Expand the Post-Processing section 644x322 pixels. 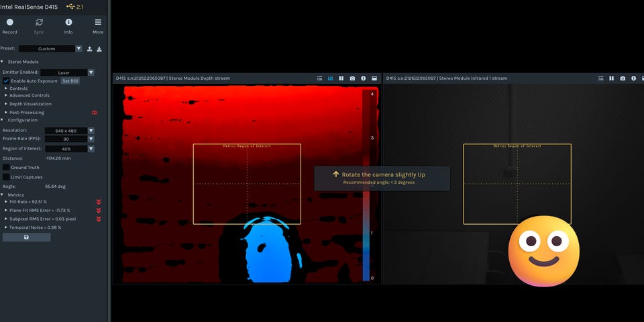tap(6, 113)
